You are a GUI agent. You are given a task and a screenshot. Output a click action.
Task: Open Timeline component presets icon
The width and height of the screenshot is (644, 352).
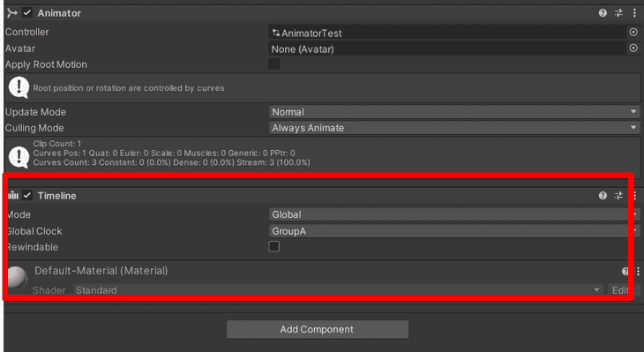618,196
